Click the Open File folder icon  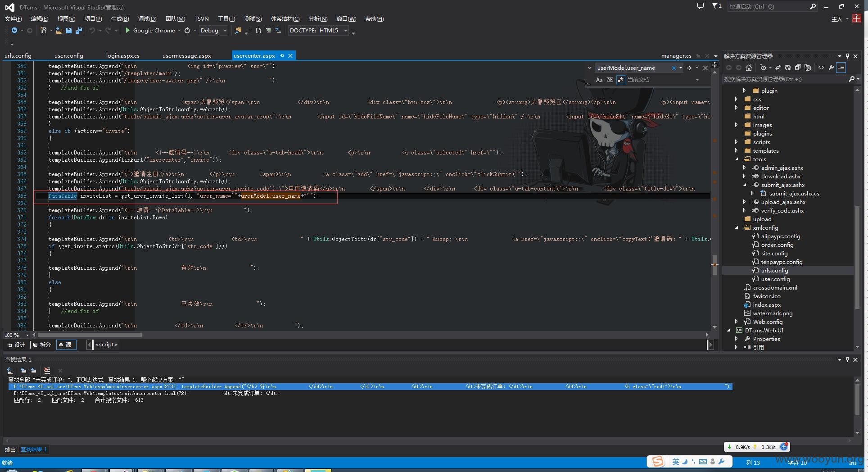[x=59, y=31]
